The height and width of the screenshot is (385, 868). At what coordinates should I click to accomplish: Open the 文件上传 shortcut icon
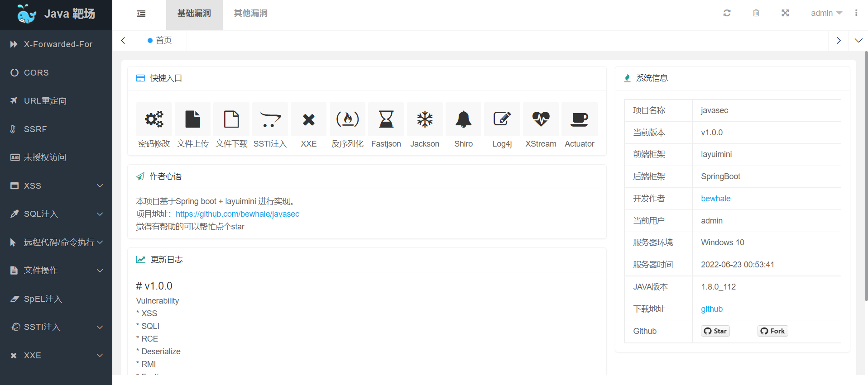pos(193,119)
